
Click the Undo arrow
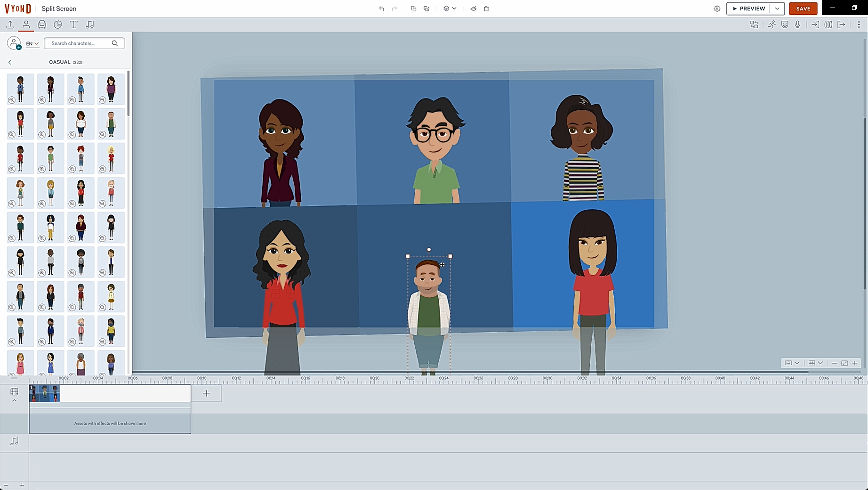click(381, 8)
